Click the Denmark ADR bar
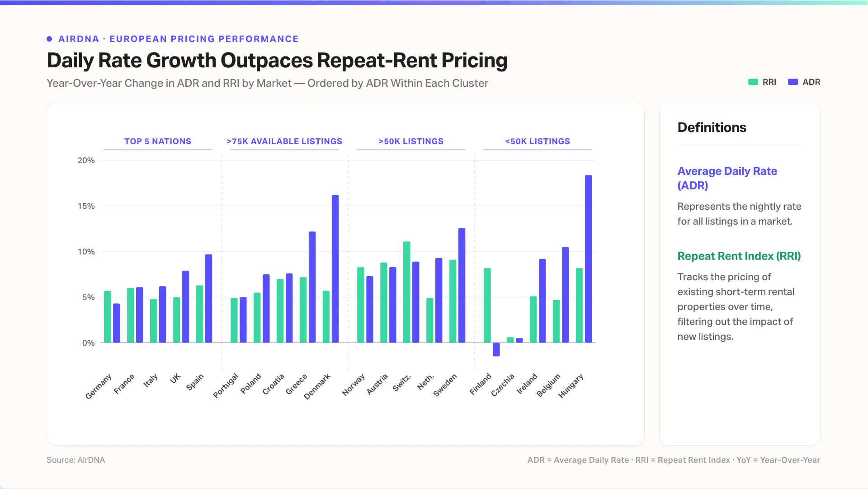Viewport: 868px width, 489px height. (335, 269)
